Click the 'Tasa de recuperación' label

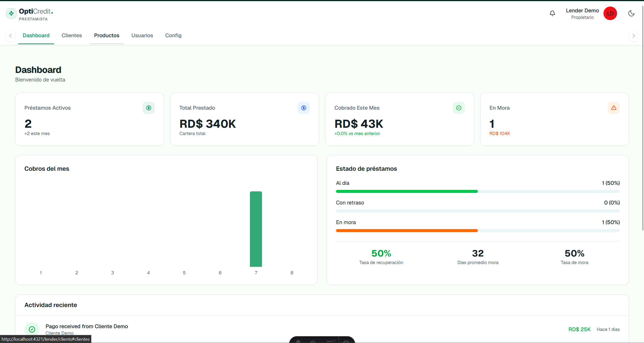[x=381, y=263]
